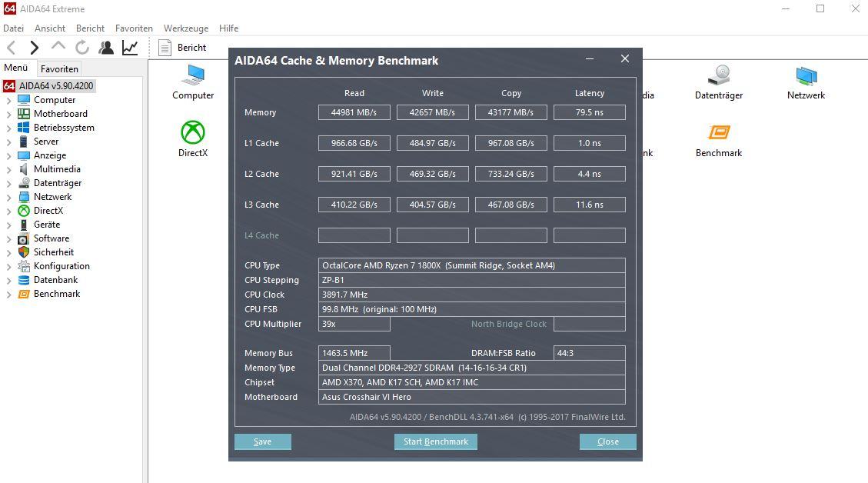Screen dimensions: 868x483
Task: Click the up arrow toolbar icon
Action: [x=58, y=46]
